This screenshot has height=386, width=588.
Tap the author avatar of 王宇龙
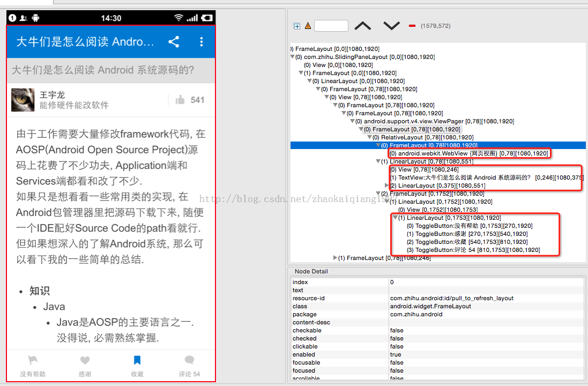(x=23, y=100)
